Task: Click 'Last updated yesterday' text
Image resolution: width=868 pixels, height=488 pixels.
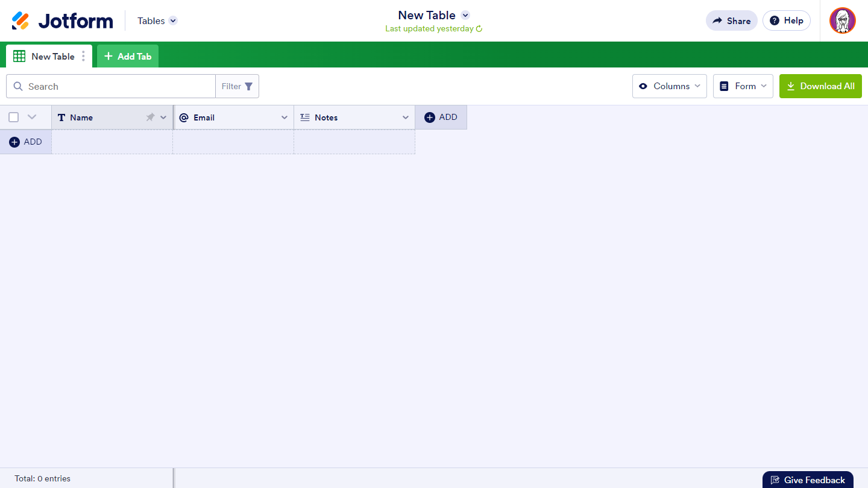Action: pyautogui.click(x=429, y=29)
